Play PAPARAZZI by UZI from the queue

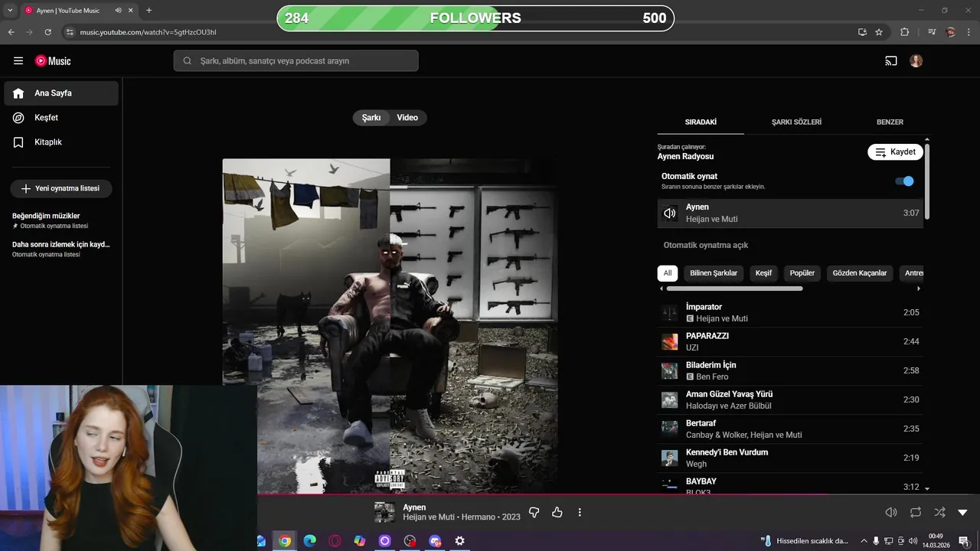[790, 342]
